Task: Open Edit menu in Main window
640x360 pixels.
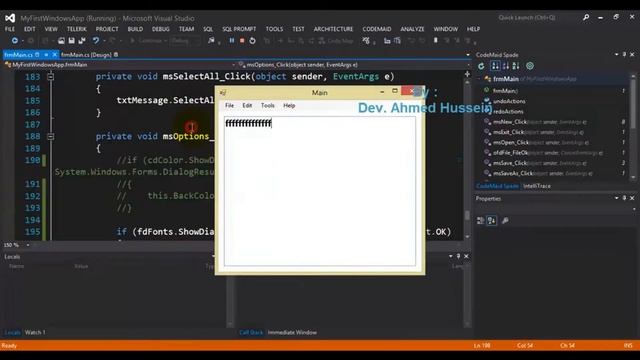Action: 247,105
